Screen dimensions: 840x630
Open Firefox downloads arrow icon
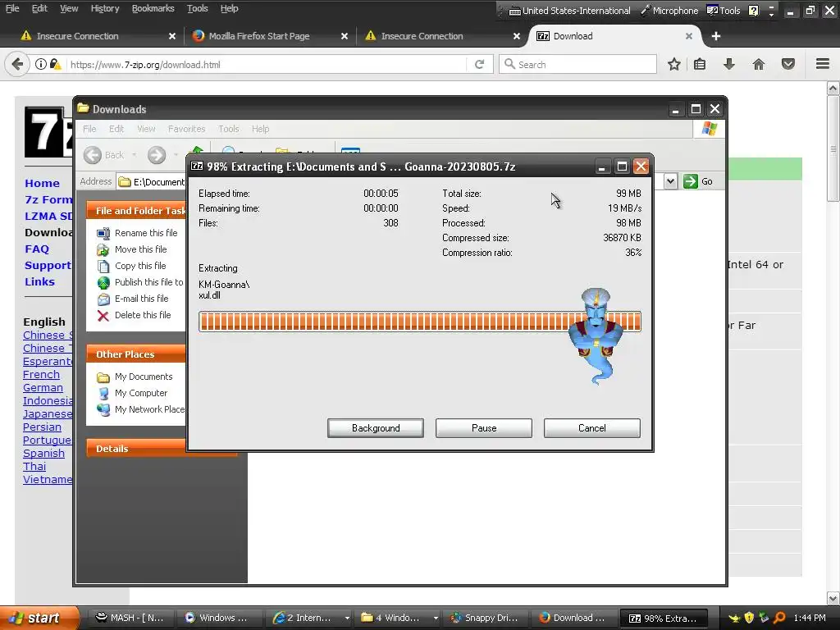(x=728, y=64)
